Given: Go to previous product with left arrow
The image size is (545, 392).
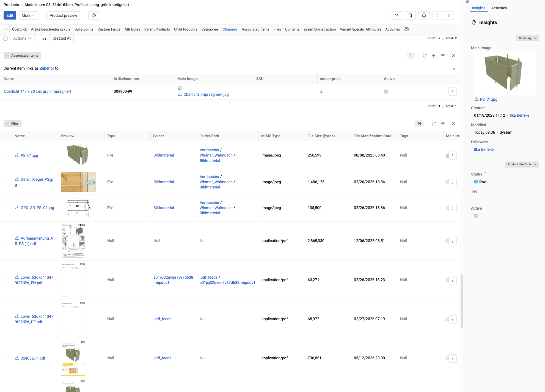Looking at the screenshot, I should 437,15.
